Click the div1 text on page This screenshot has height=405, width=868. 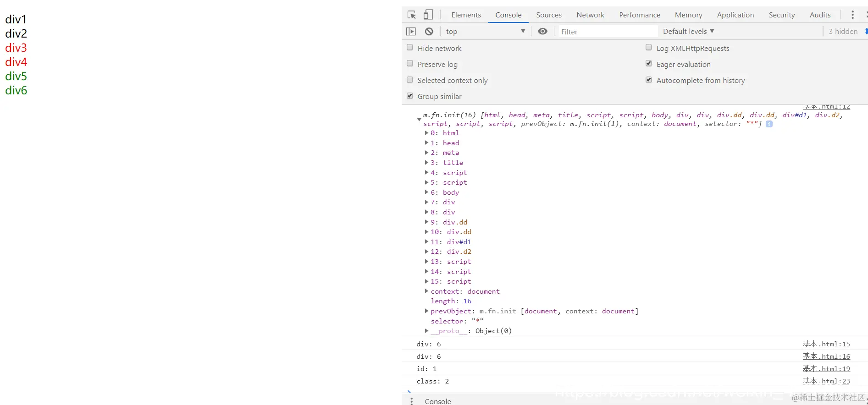16,19
